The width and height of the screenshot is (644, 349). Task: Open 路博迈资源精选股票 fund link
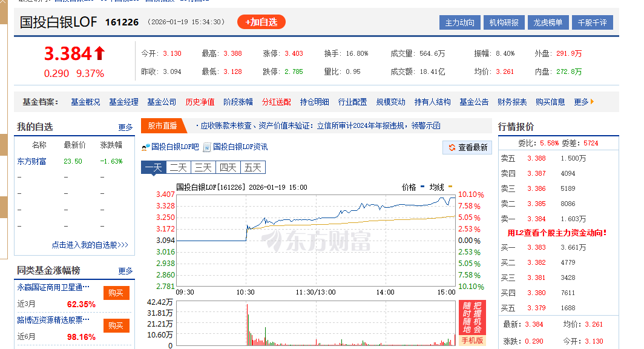pyautogui.click(x=53, y=319)
